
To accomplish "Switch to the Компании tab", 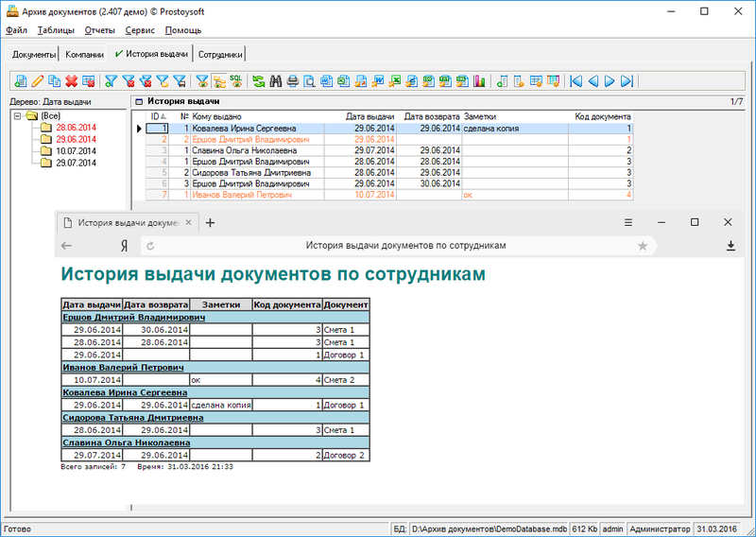I will click(84, 55).
